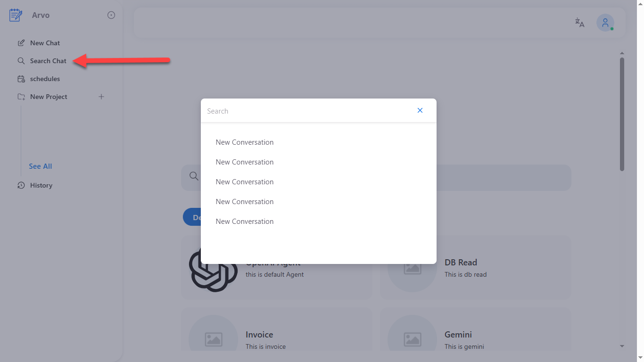Click the Search Chat magnifier icon
The height and width of the screenshot is (362, 644).
21,61
